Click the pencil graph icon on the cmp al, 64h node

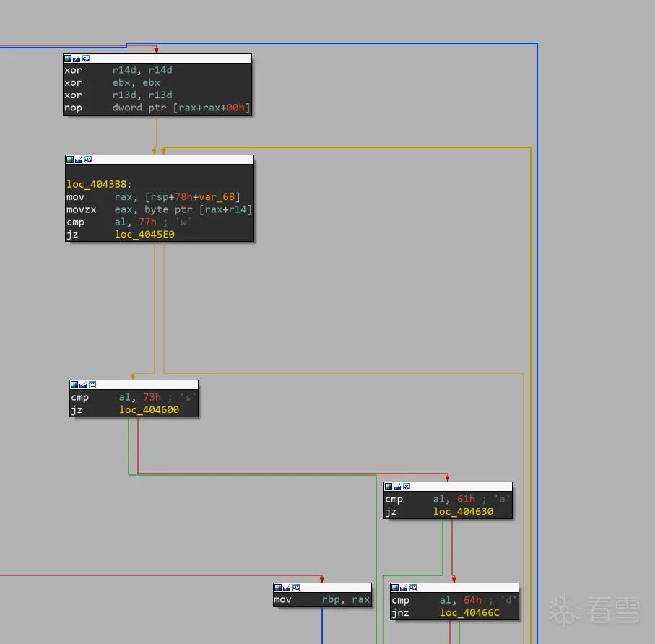click(404, 588)
